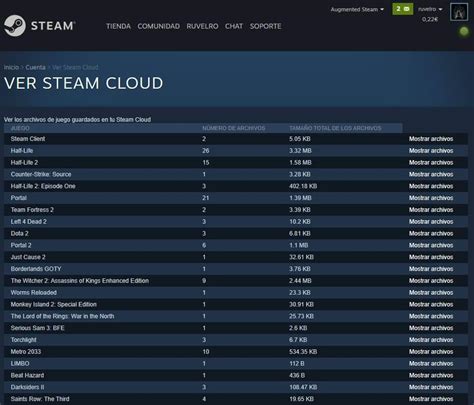The height and width of the screenshot is (405, 474).
Task: Select the Half-Life 2: Episode One game name
Action: (43, 186)
